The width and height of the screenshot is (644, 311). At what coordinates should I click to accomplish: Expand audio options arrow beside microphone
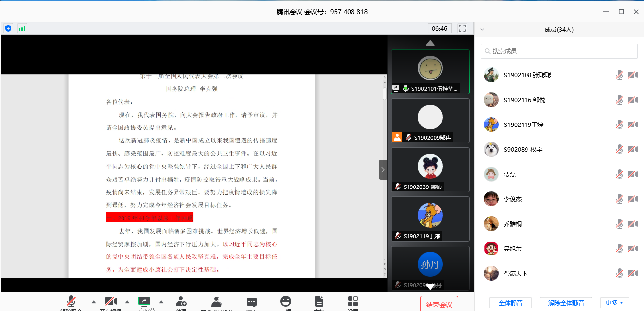point(93,301)
